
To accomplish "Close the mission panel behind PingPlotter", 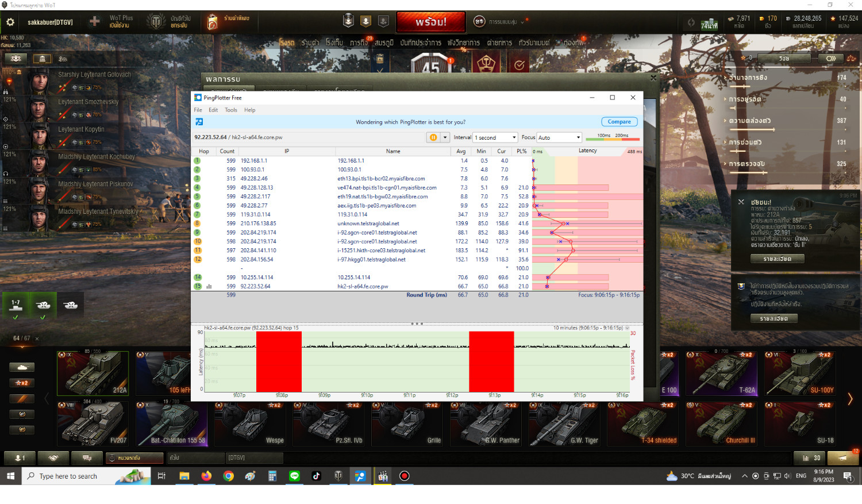I will [x=653, y=78].
